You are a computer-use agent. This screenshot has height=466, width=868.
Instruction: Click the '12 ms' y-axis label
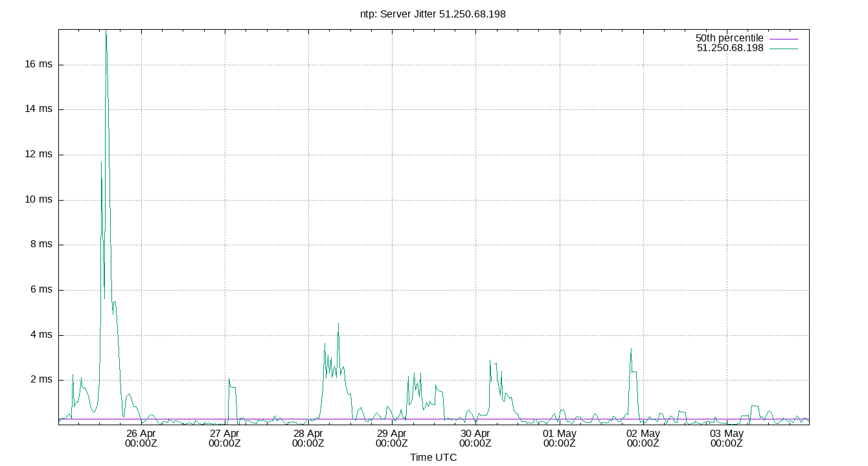click(x=38, y=155)
